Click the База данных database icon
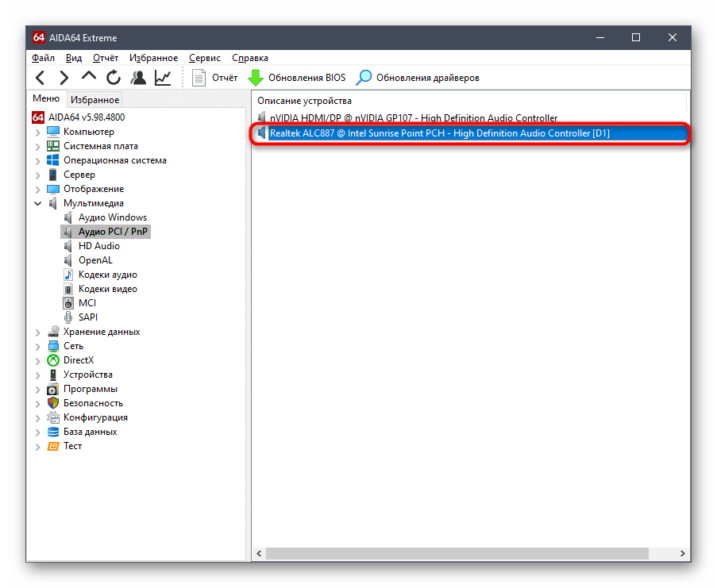717x588 pixels. (53, 432)
